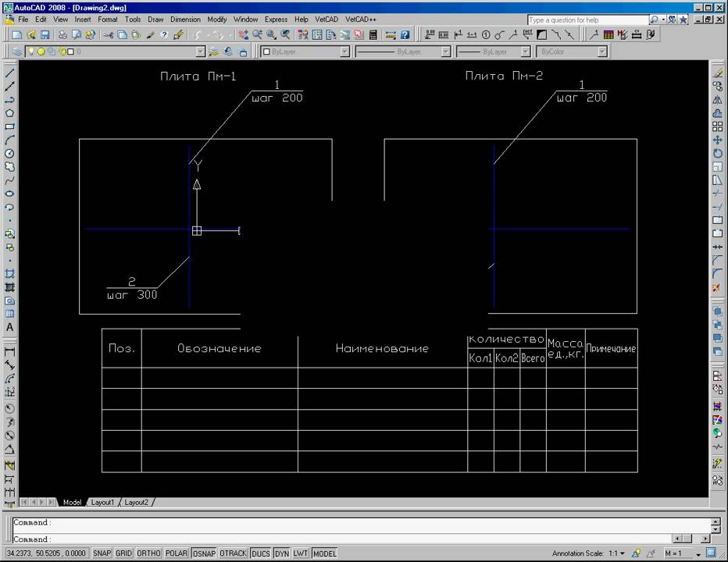Viewport: 728px width, 562px height.
Task: Open the VetCAD++ menu
Action: point(360,19)
